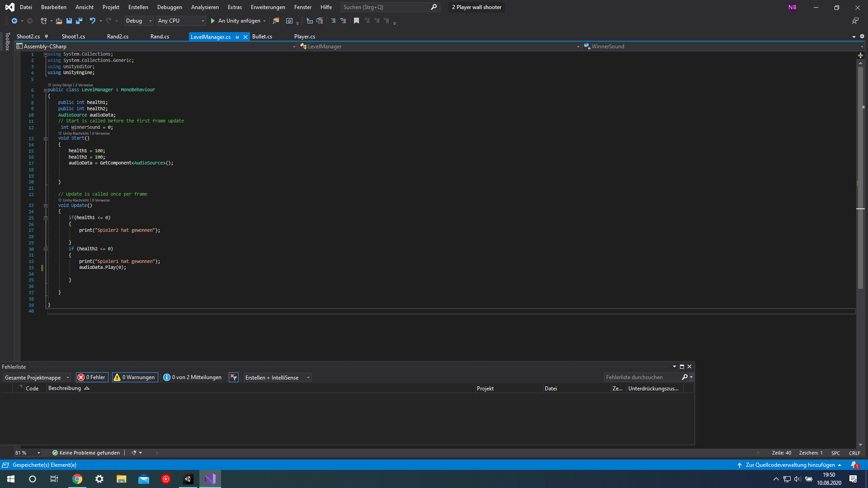Comment out the selected lines
Viewport: 868px width, 488px height.
coord(334,21)
